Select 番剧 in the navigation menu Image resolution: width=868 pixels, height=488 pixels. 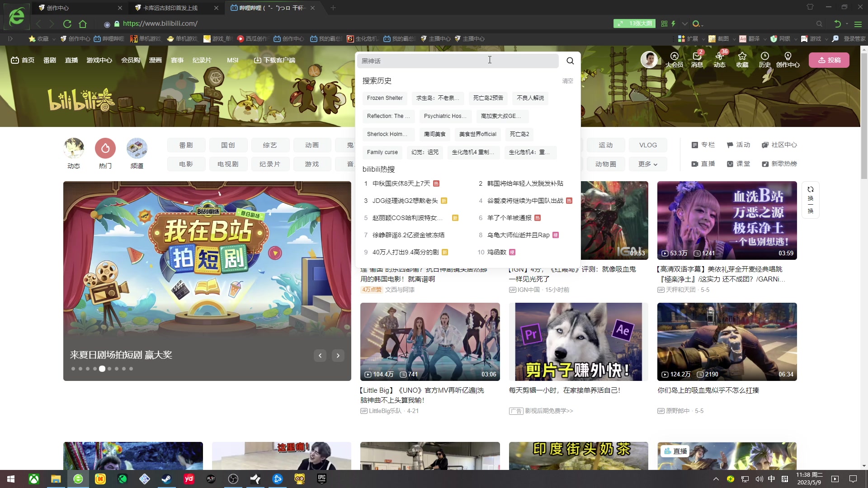coord(49,60)
